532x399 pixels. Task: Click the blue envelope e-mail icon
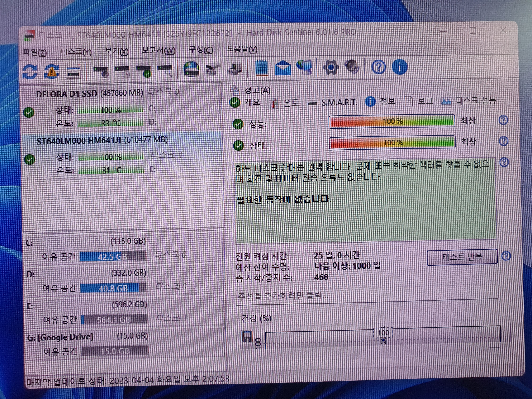[283, 68]
